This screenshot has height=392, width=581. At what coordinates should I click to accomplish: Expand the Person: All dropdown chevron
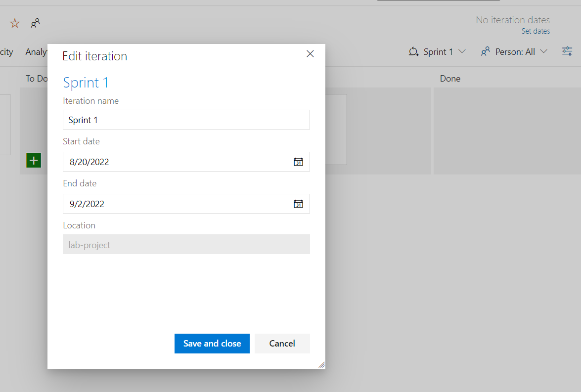543,51
